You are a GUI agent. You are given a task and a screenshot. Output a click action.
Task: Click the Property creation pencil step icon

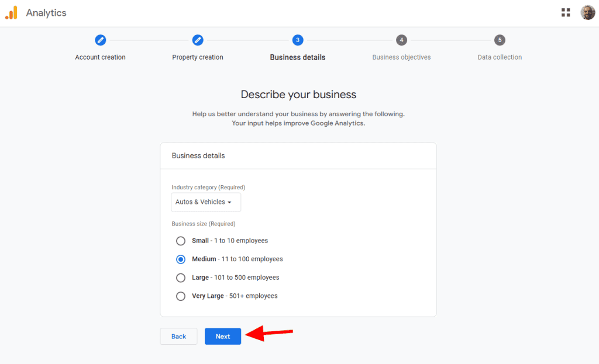pyautogui.click(x=198, y=40)
